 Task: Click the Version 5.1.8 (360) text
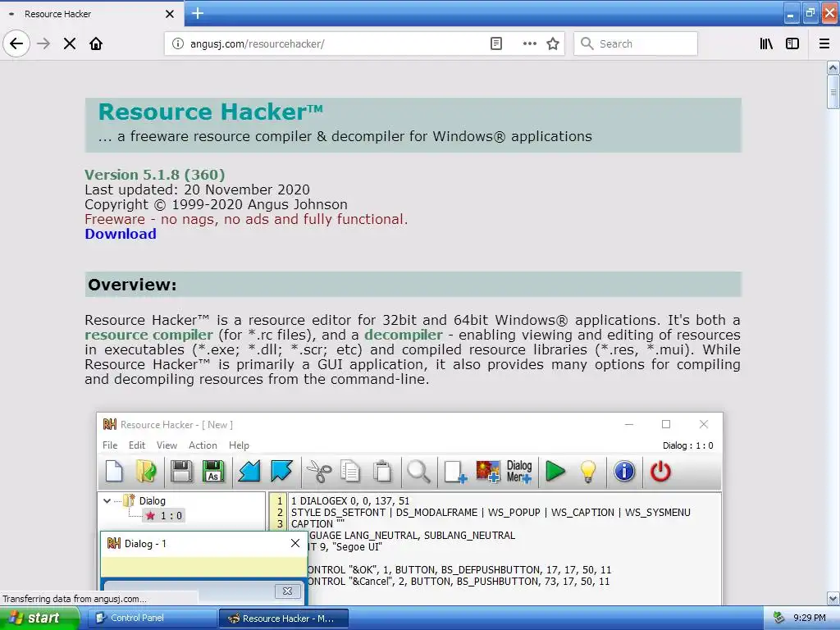tap(155, 175)
